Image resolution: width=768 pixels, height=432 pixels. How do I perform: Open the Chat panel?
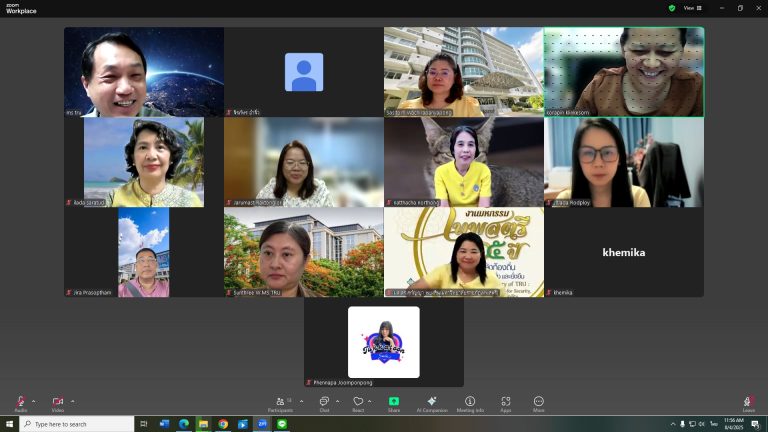[x=324, y=404]
